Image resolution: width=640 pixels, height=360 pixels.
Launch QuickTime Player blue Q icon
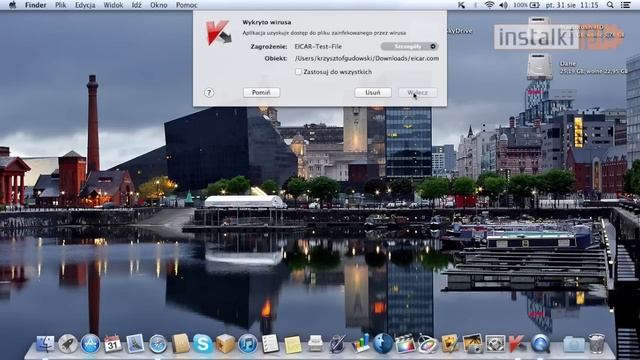point(540,344)
